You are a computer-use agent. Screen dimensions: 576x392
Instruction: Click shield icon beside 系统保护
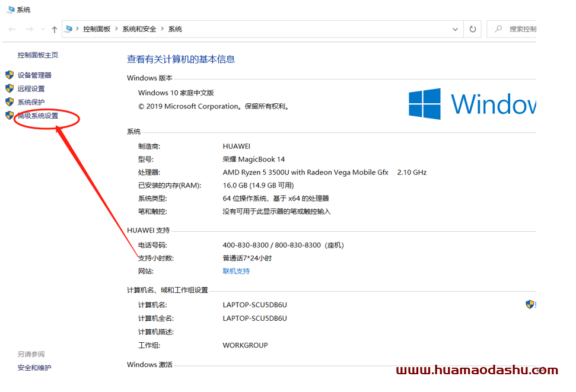coord(9,102)
